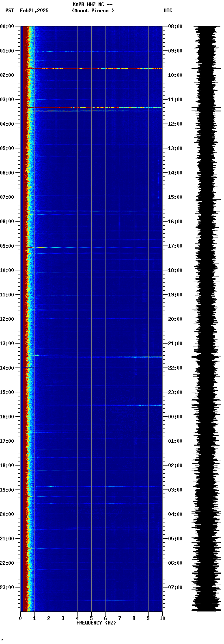Click the 21:00 UTC time label

(175, 344)
